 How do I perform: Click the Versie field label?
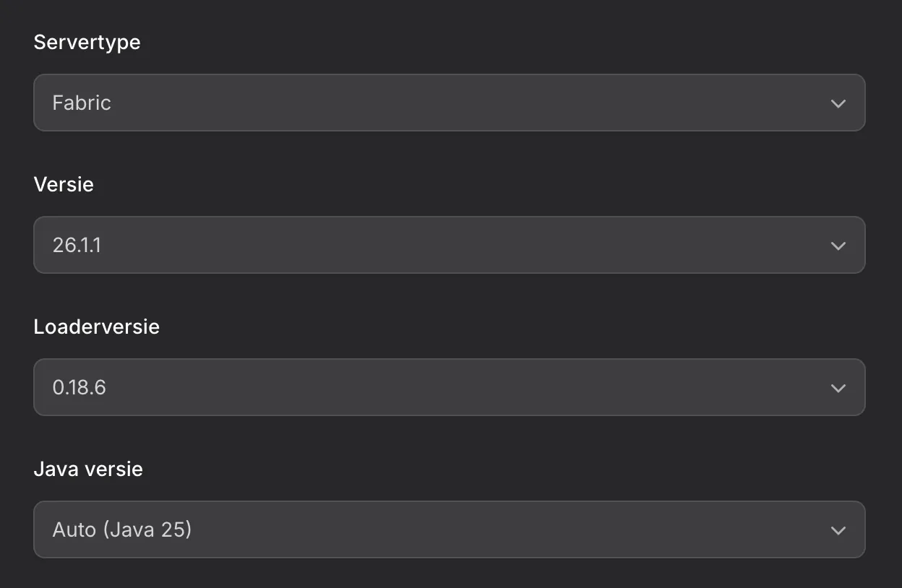64,184
